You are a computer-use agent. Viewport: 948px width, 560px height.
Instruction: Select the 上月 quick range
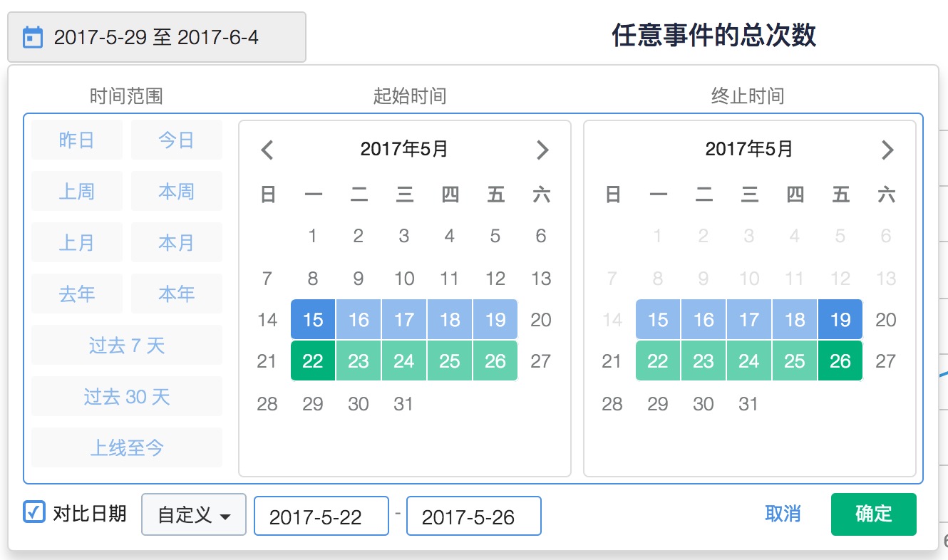pyautogui.click(x=77, y=243)
